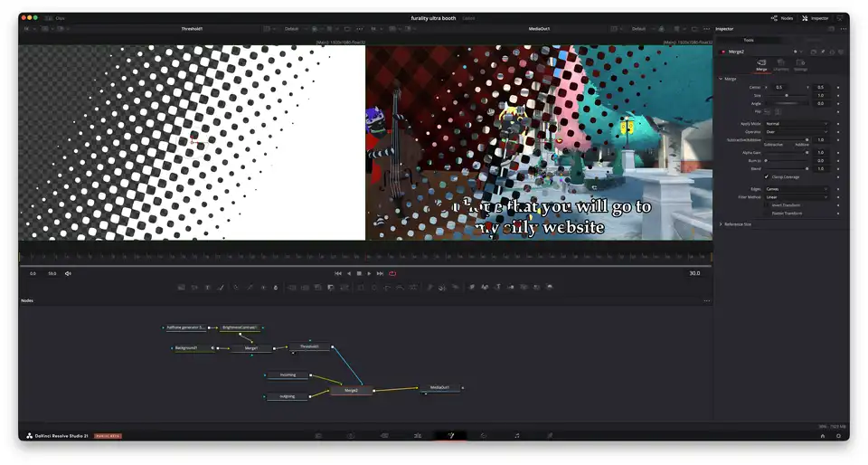Add a Background node from the toolbar
Viewport: 868px width, 465px height.
point(181,287)
